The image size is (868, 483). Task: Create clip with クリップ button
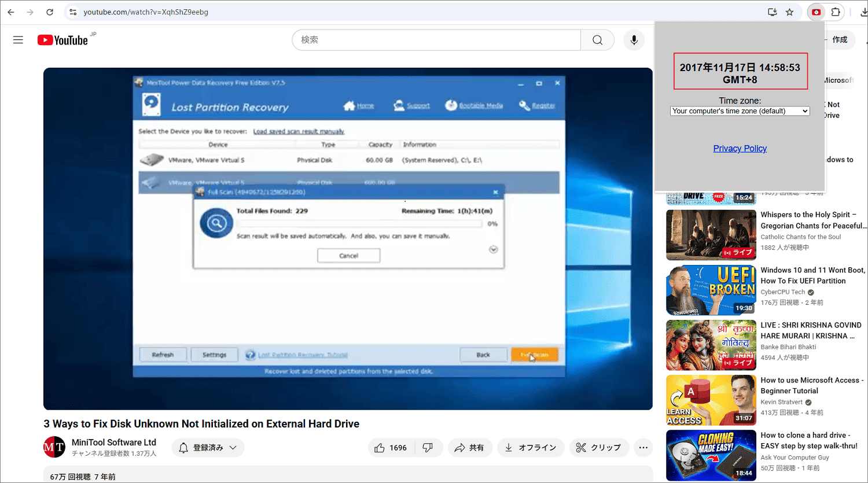point(599,448)
